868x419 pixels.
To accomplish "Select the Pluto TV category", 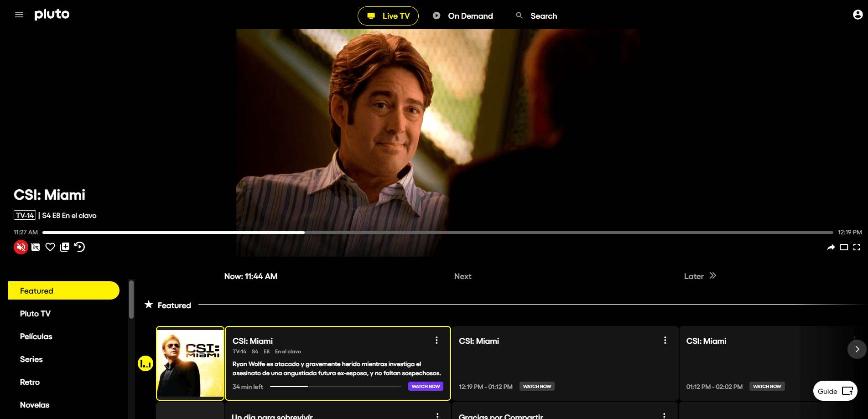I will [x=35, y=314].
